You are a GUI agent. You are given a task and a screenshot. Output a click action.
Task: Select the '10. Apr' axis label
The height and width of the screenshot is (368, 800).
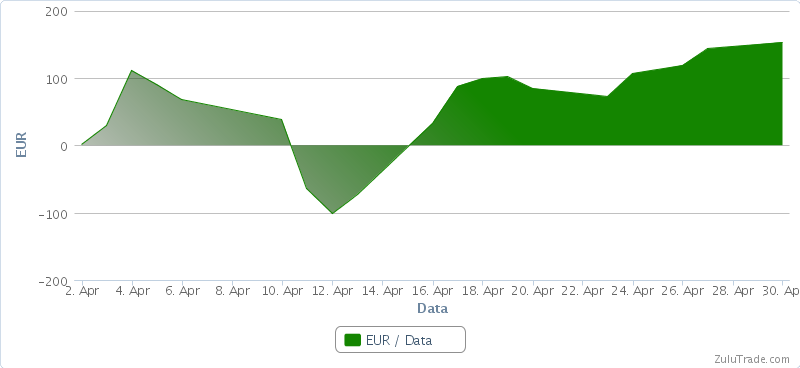pos(282,291)
